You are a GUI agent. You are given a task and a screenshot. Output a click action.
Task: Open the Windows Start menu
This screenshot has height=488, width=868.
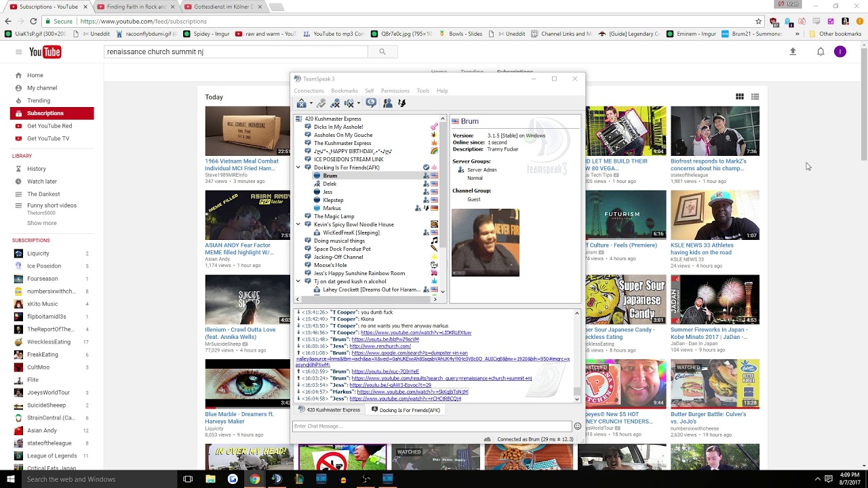click(x=11, y=479)
